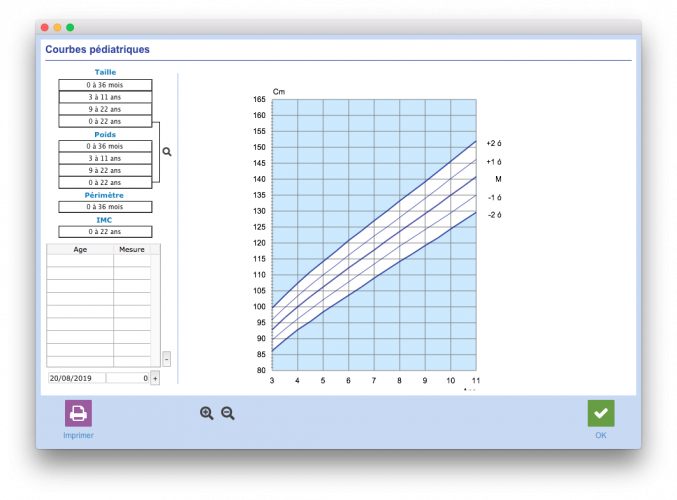The width and height of the screenshot is (677, 500).
Task: Click the date field 20/08/2019
Action: pos(76,378)
